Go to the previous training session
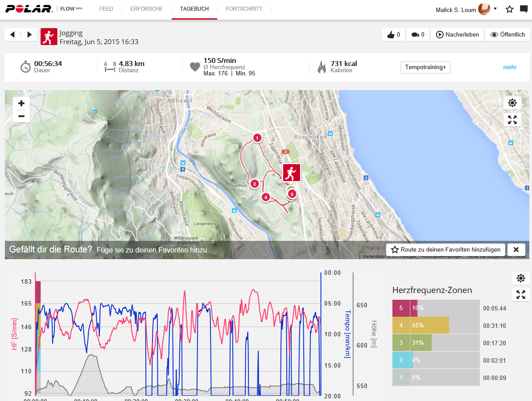This screenshot has width=532, height=401. pyautogui.click(x=12, y=35)
